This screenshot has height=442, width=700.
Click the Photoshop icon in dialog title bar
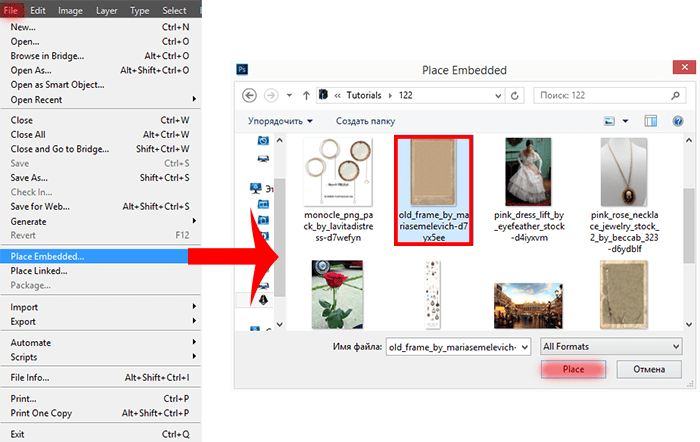(x=242, y=70)
